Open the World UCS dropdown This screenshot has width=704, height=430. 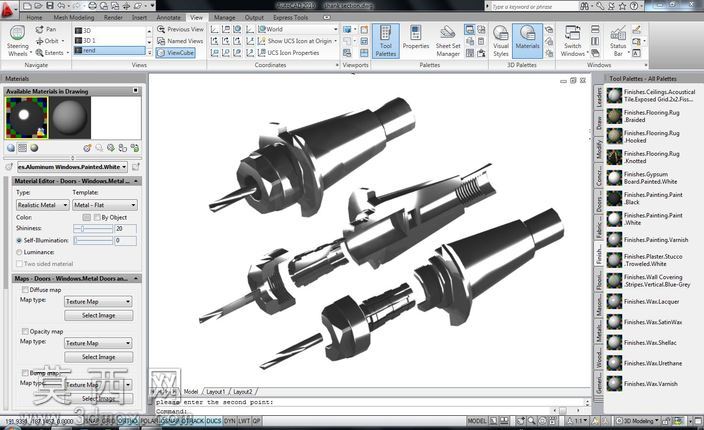pyautogui.click(x=297, y=29)
